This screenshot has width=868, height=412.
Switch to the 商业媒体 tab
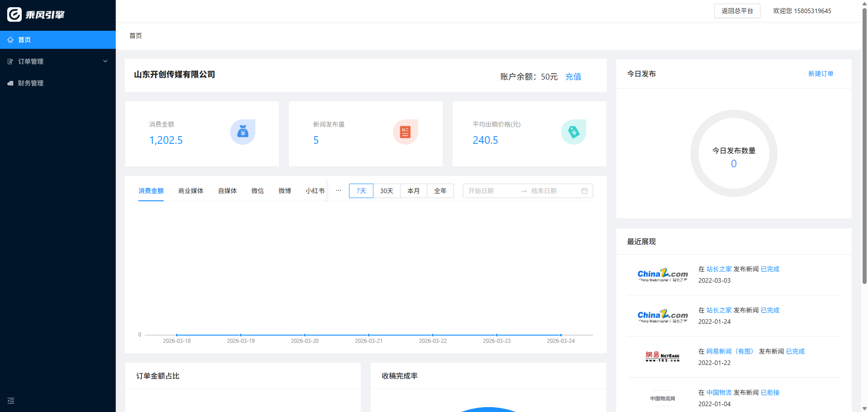coord(191,191)
